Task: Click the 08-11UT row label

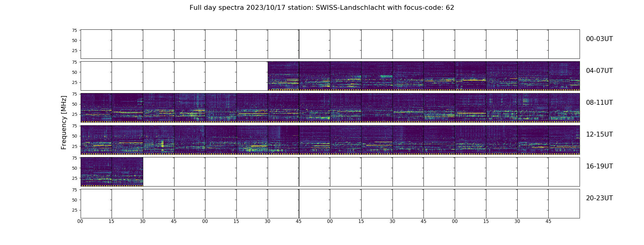Action: click(599, 103)
